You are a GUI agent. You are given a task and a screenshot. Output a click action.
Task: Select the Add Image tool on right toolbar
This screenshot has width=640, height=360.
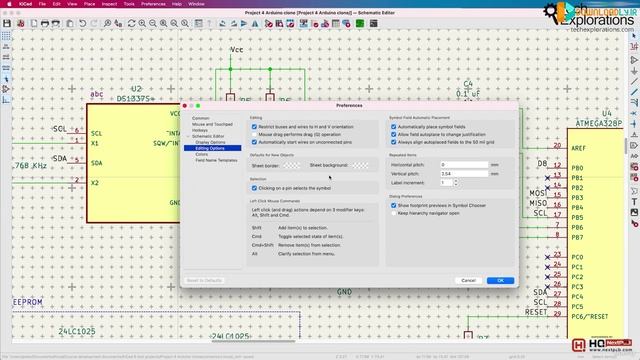634,212
